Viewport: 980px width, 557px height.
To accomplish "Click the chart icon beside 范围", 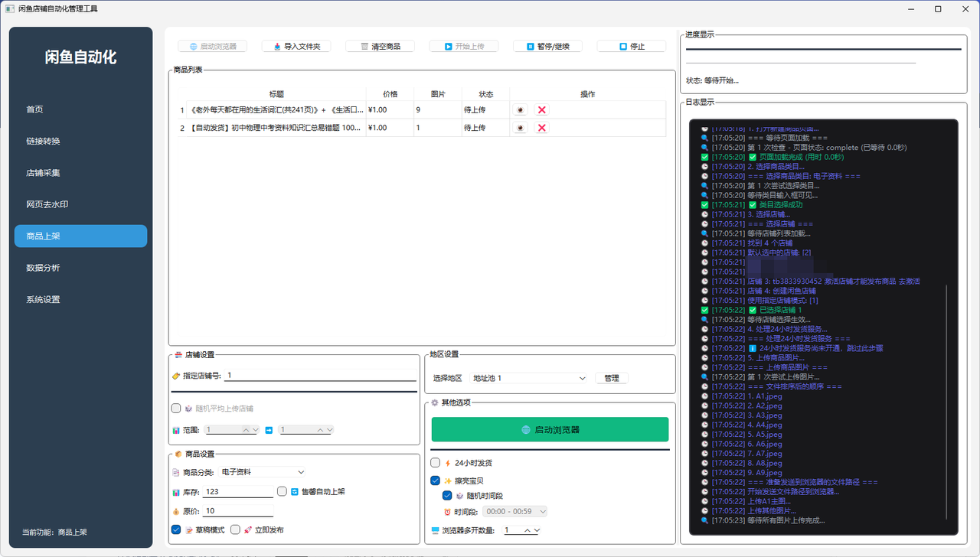I will tap(176, 430).
